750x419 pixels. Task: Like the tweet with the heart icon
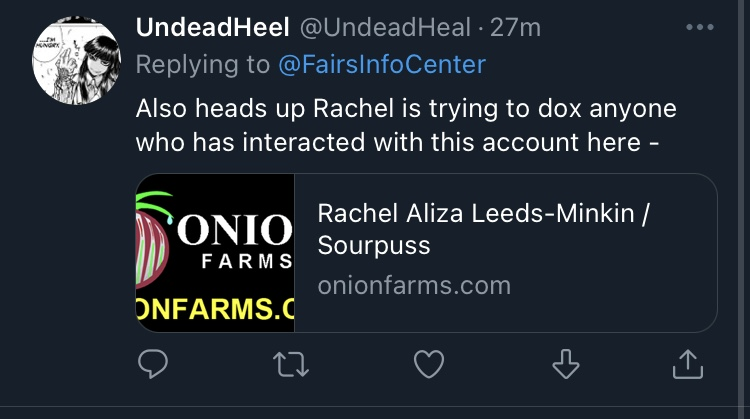point(428,365)
